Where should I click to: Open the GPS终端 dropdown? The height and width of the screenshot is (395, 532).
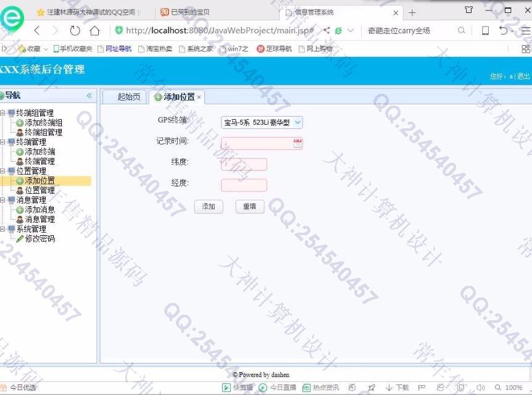pyautogui.click(x=297, y=122)
